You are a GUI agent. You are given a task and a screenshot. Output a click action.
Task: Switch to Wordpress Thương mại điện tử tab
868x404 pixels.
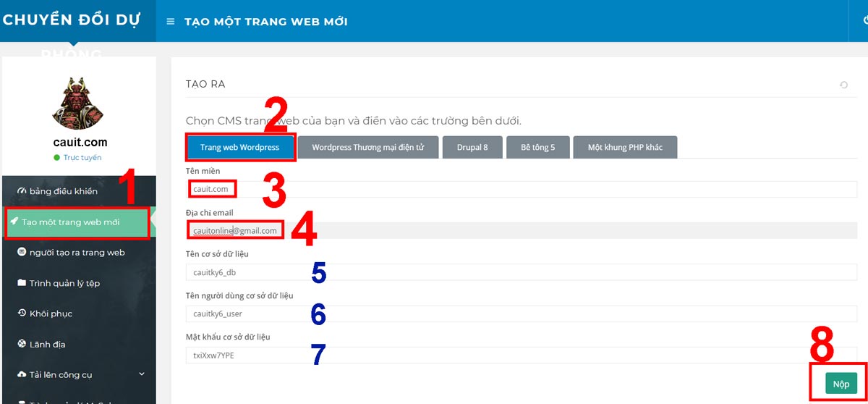367,148
